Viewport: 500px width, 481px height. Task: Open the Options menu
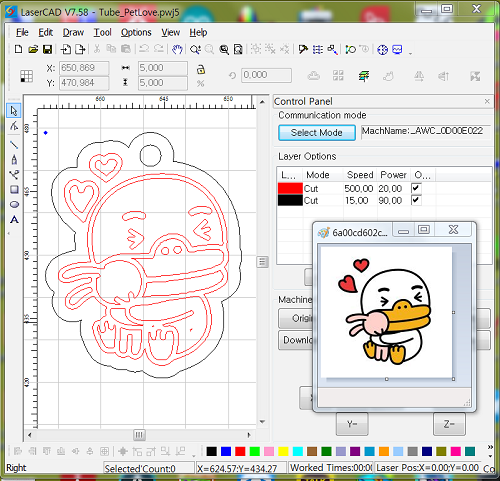click(136, 32)
